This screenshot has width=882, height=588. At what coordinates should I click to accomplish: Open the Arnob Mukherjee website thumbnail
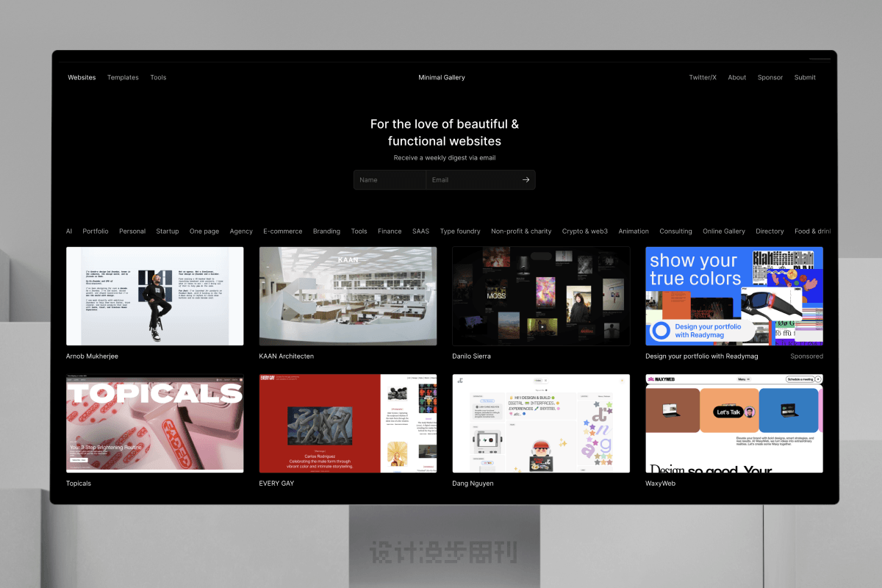[x=155, y=296]
